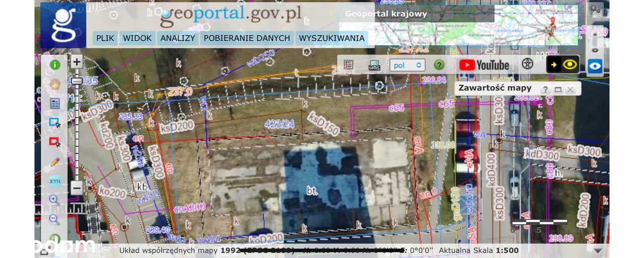Open the ANALIZY menu
Screen dimensions: 644x258
tap(178, 38)
